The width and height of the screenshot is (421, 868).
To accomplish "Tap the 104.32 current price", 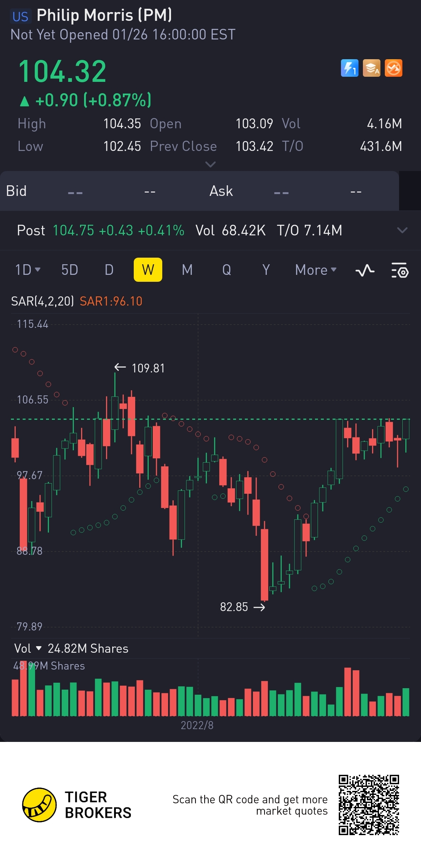I will (62, 71).
